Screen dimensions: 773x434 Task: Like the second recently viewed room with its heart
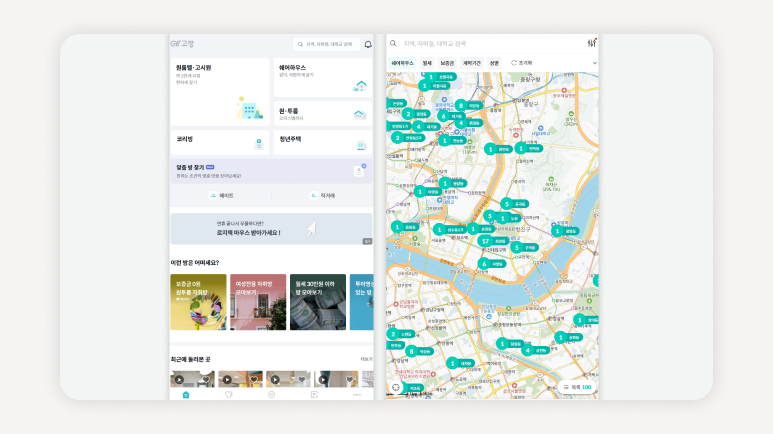click(254, 379)
